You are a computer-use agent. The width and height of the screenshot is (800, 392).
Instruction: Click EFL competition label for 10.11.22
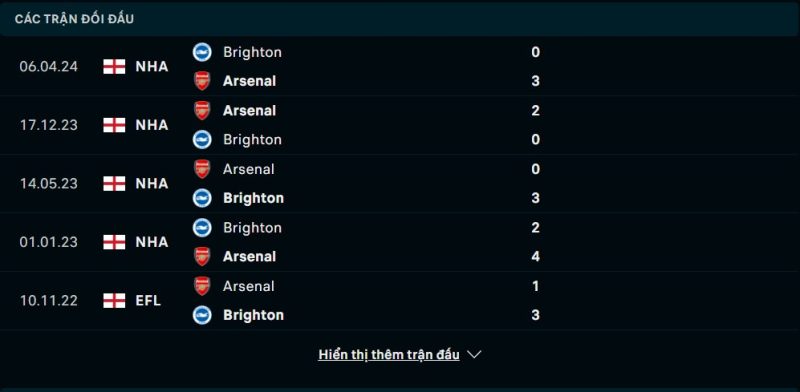pos(148,301)
